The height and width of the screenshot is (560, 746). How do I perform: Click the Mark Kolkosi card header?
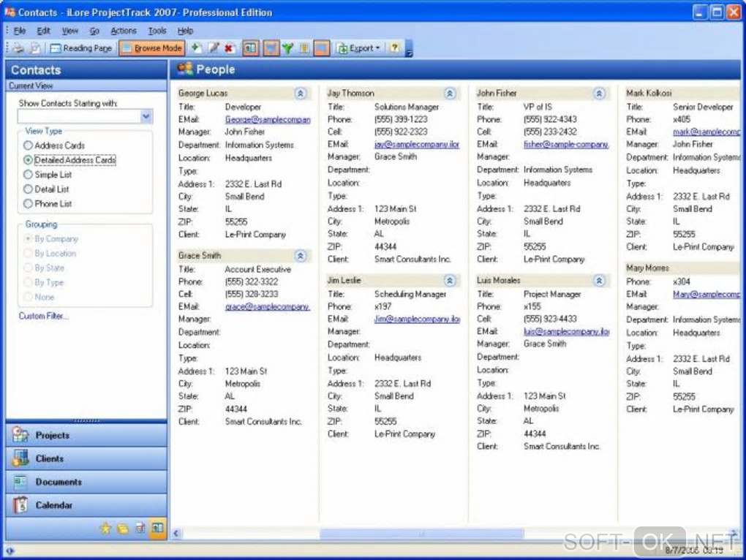tap(682, 93)
